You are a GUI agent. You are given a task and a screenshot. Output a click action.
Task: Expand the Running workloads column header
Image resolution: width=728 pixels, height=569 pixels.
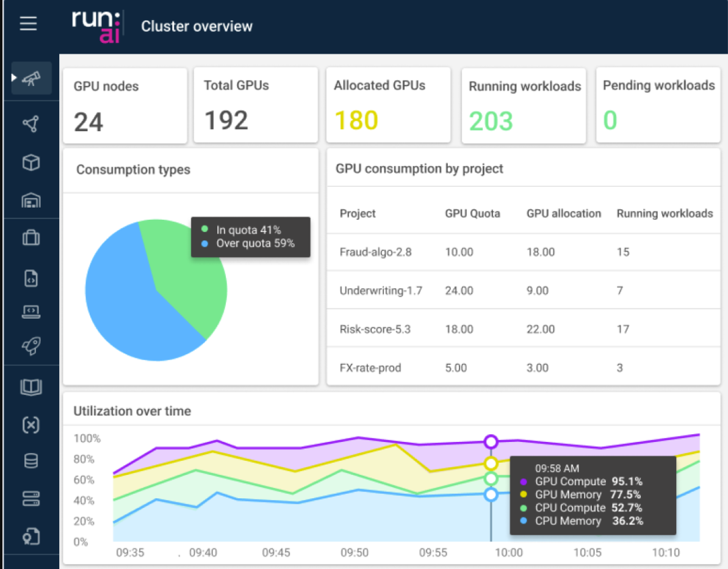pos(665,214)
